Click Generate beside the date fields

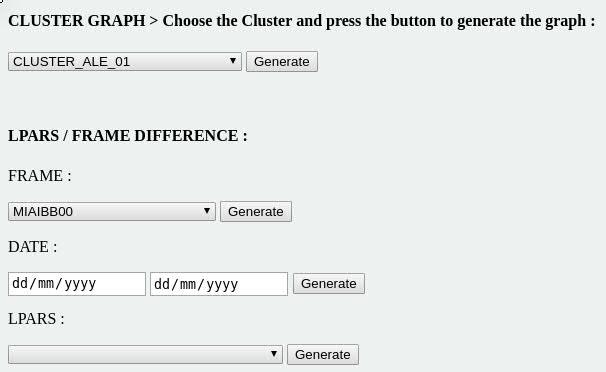[x=329, y=284]
